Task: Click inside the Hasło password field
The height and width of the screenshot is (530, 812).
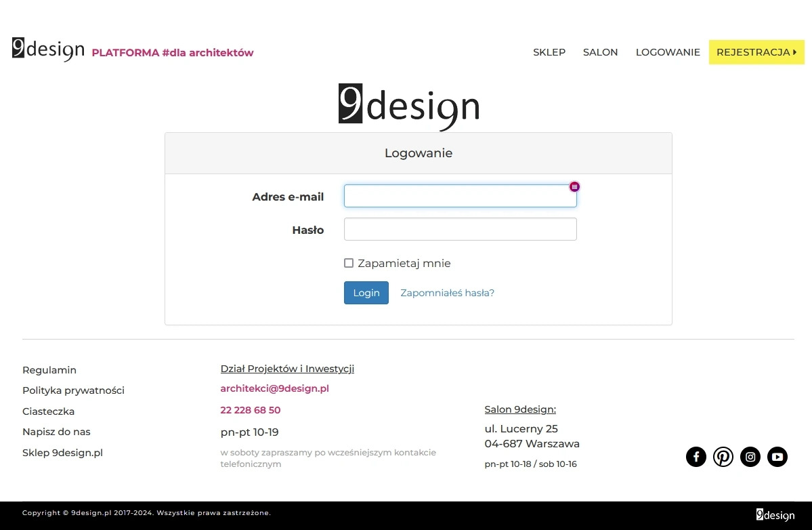Action: coord(460,229)
